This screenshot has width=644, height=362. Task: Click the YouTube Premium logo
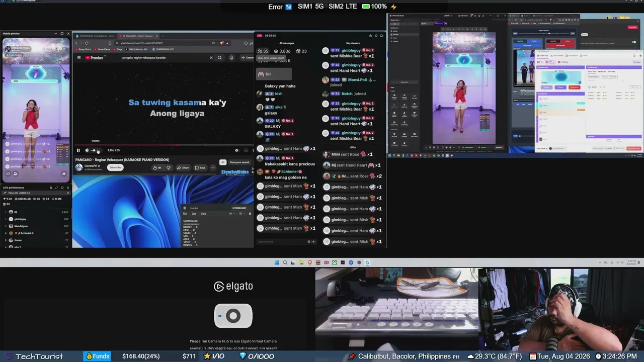pos(94,58)
